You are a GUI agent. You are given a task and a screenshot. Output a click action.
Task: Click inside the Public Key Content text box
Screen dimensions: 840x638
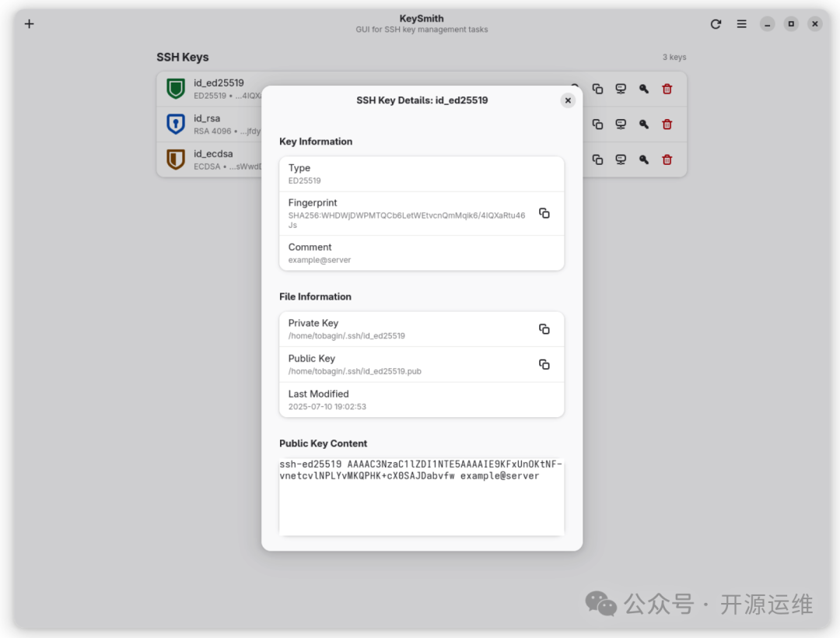click(x=421, y=502)
